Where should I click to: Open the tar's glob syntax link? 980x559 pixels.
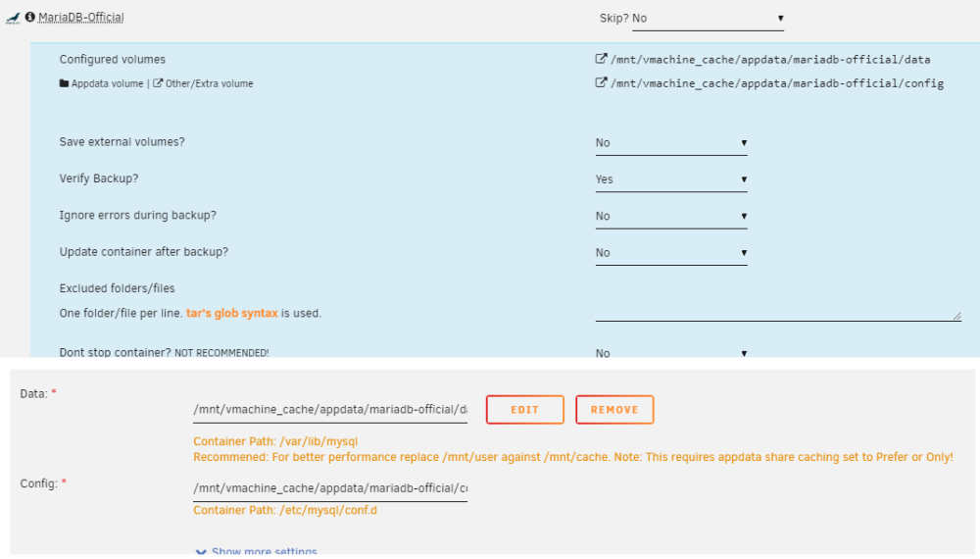click(232, 313)
